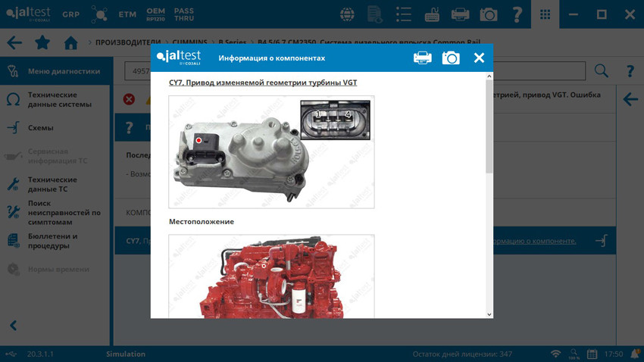Add to favorites with the star icon
644x362 pixels.
(42, 42)
